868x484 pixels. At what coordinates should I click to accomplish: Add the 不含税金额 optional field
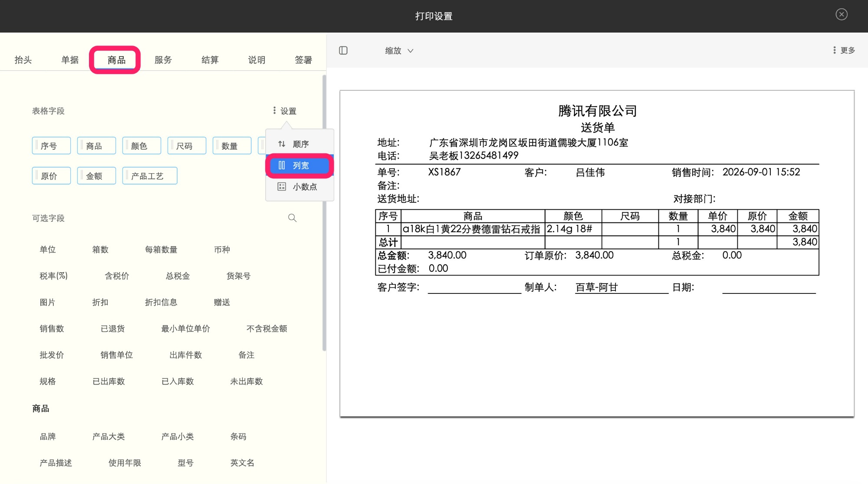267,329
